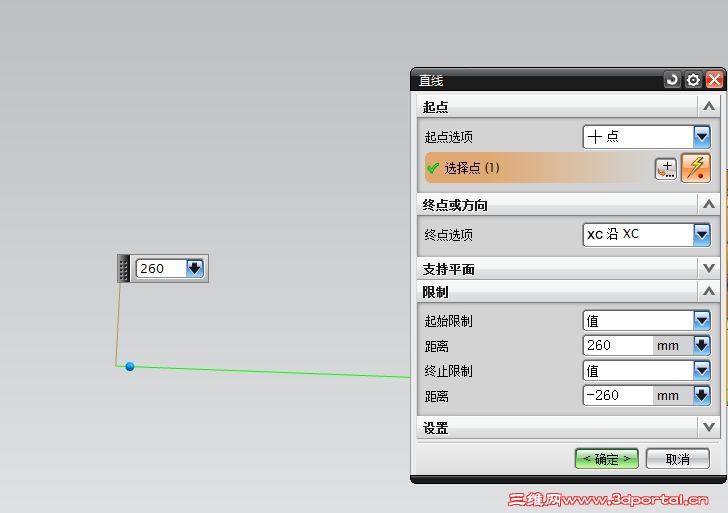The width and height of the screenshot is (728, 513).
Task: Collapse the 限制 section
Action: tap(708, 291)
